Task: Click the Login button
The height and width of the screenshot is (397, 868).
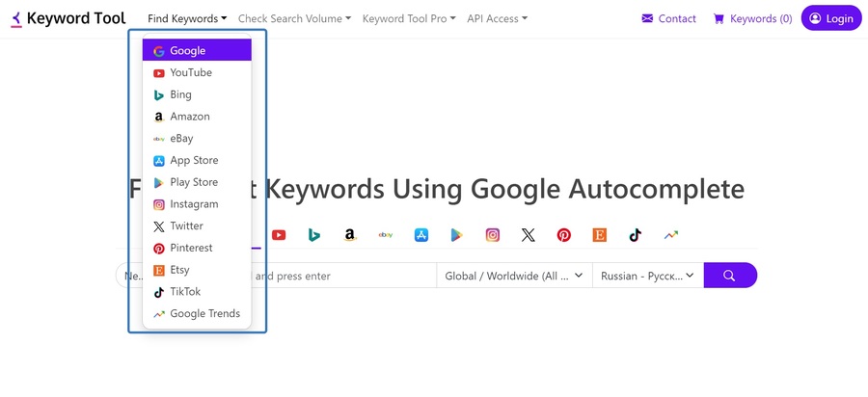Action: (831, 18)
